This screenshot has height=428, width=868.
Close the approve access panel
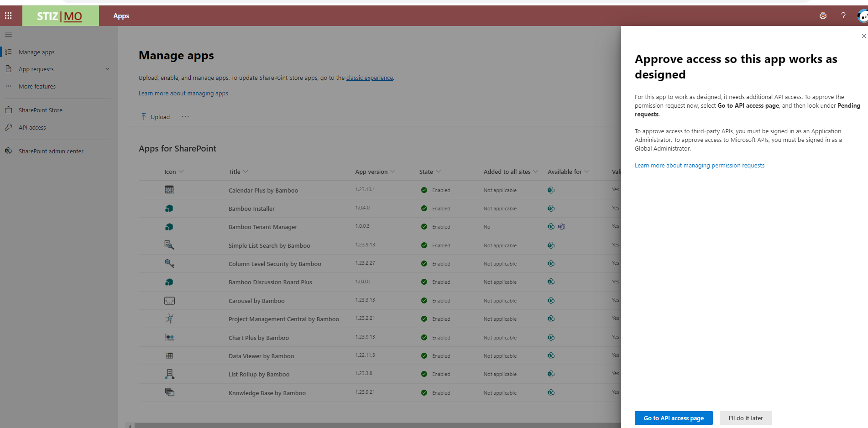pos(863,36)
